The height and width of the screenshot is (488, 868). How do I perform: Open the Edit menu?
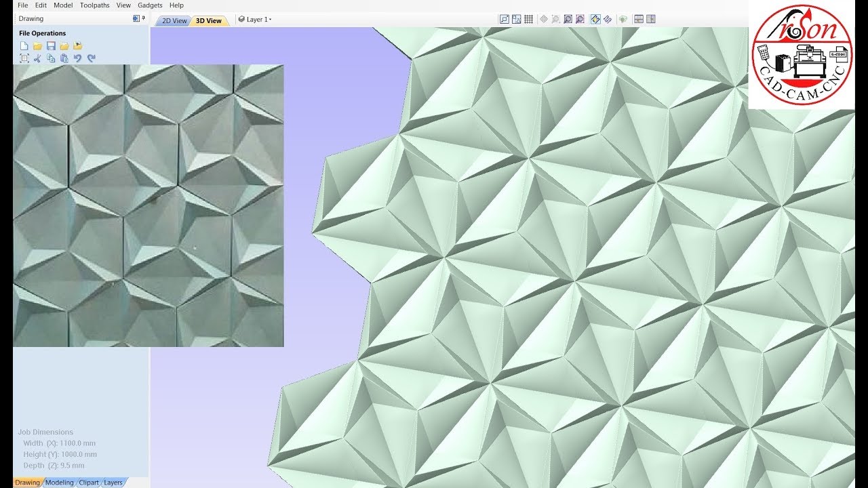(x=41, y=5)
